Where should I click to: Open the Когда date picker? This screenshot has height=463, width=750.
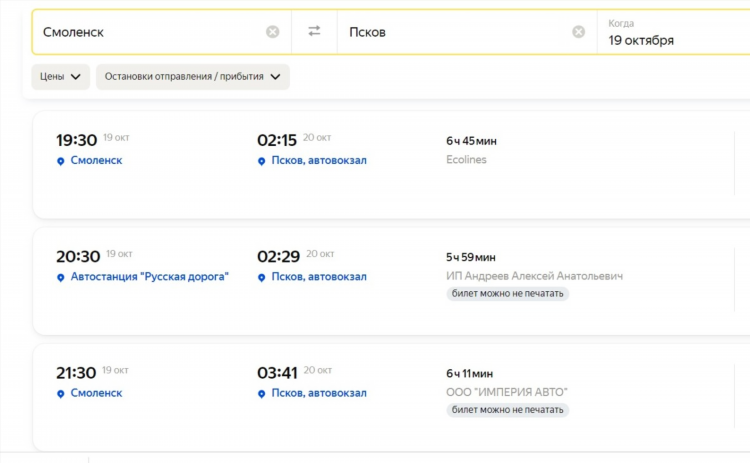point(673,32)
